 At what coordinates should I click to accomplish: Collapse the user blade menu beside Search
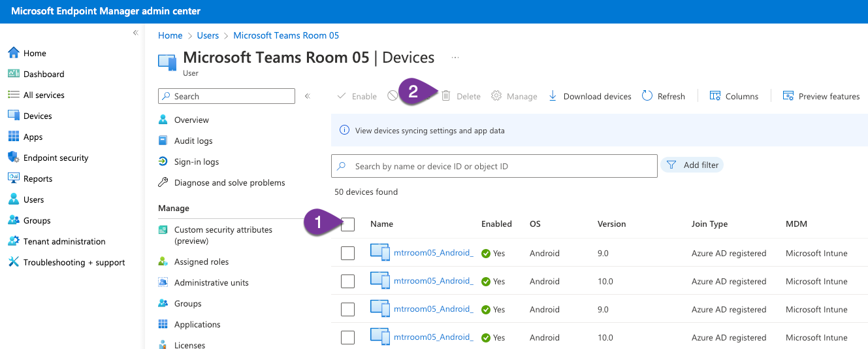tap(308, 96)
